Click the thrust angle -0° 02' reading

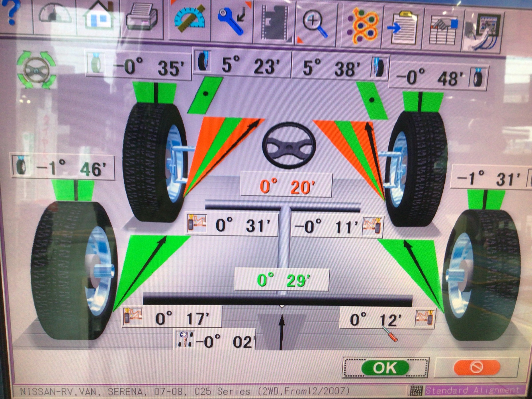[x=224, y=341]
